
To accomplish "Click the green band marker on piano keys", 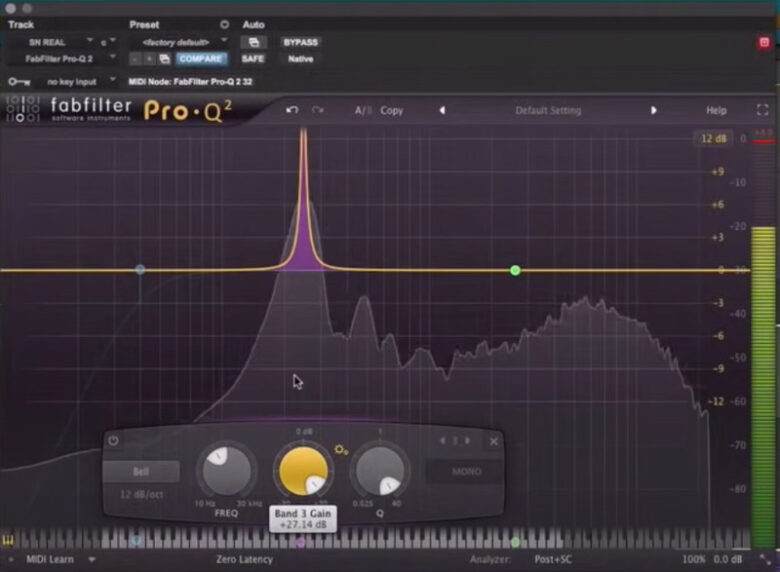I will (515, 541).
